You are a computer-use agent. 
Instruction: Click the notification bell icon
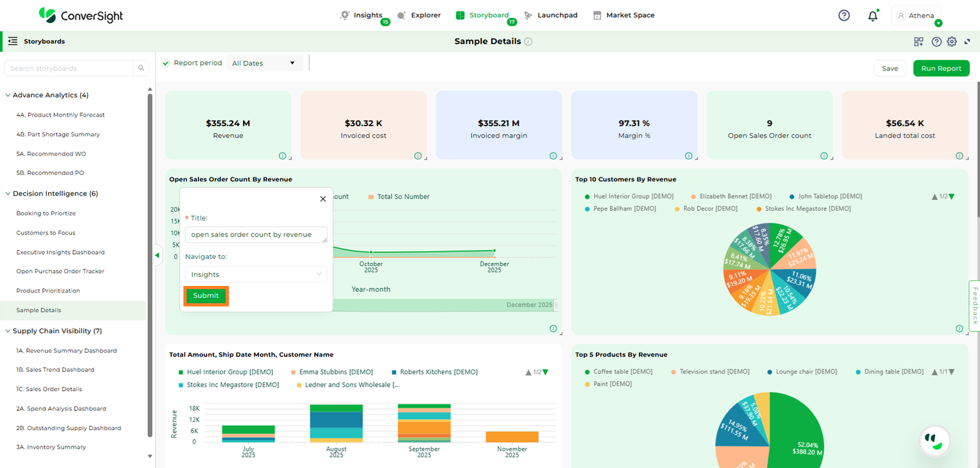click(x=872, y=16)
